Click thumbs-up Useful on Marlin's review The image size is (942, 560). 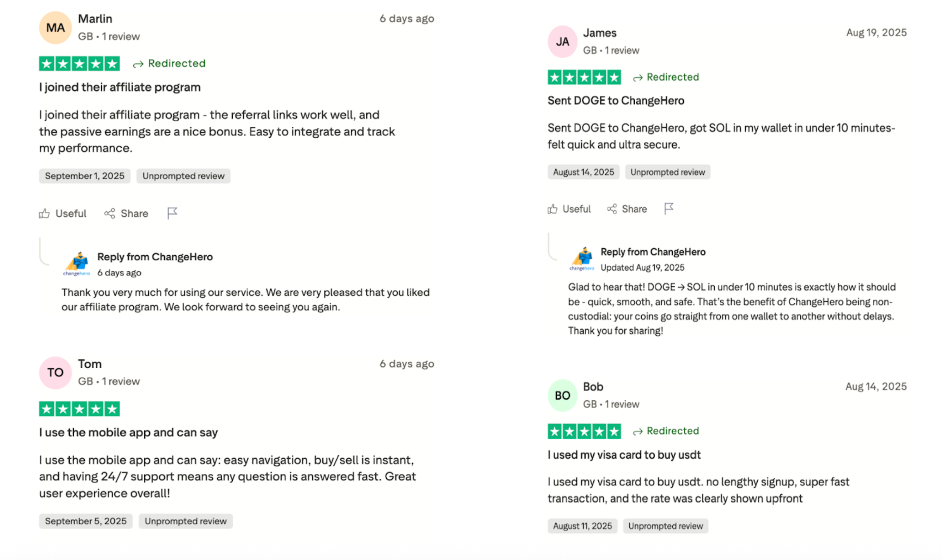click(63, 214)
